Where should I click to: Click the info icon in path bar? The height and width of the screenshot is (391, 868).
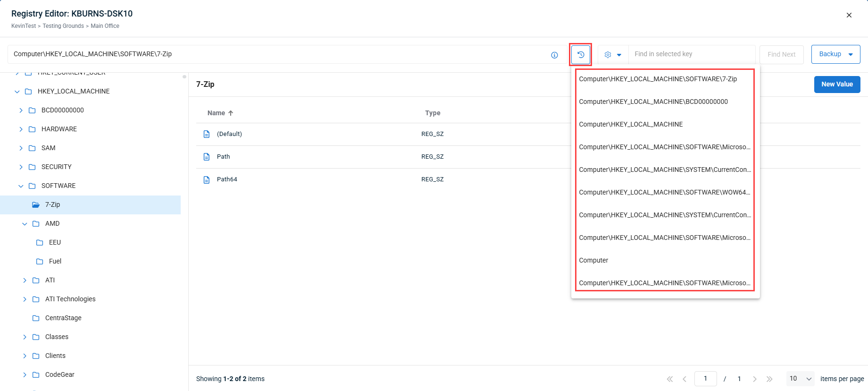click(554, 55)
